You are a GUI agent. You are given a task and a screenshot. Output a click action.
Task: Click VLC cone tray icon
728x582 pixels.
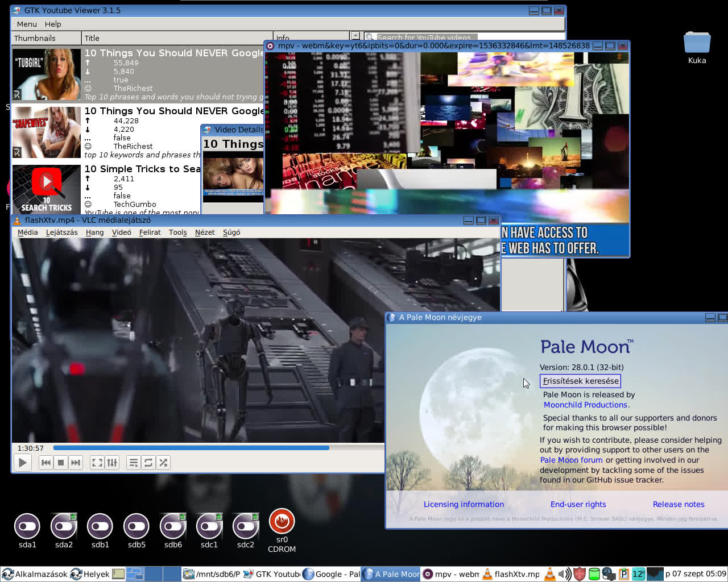click(550, 574)
